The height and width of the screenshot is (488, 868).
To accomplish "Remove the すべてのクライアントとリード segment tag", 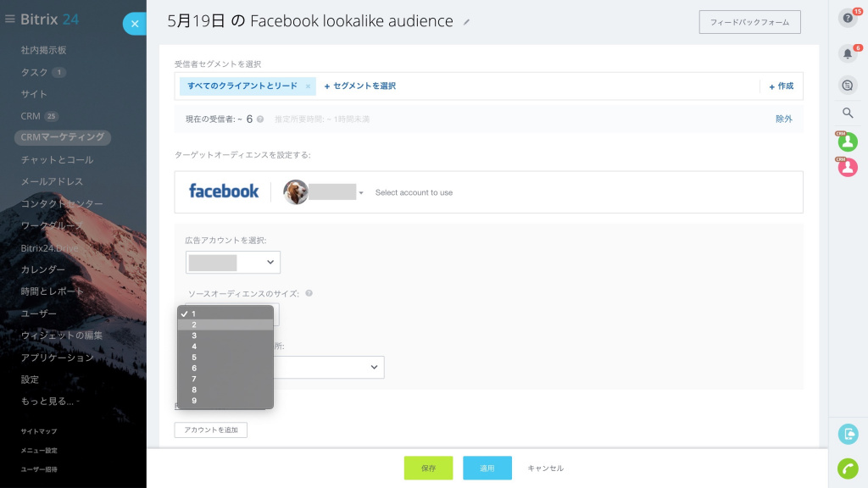I will (308, 86).
